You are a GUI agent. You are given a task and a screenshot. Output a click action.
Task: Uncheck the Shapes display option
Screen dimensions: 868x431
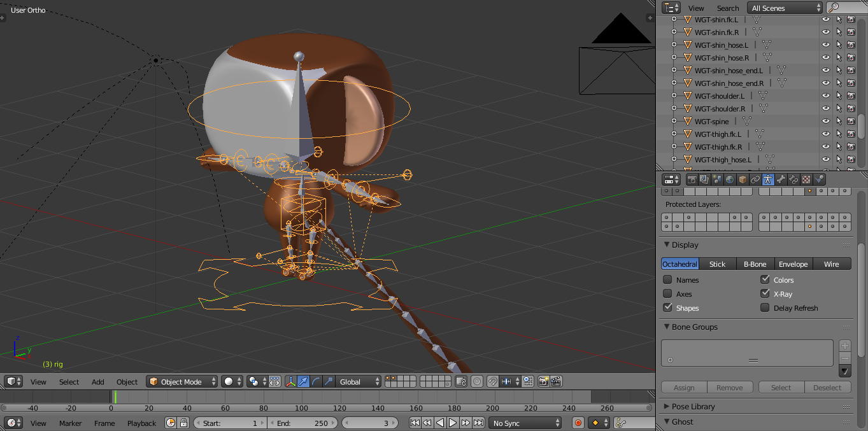(x=667, y=307)
